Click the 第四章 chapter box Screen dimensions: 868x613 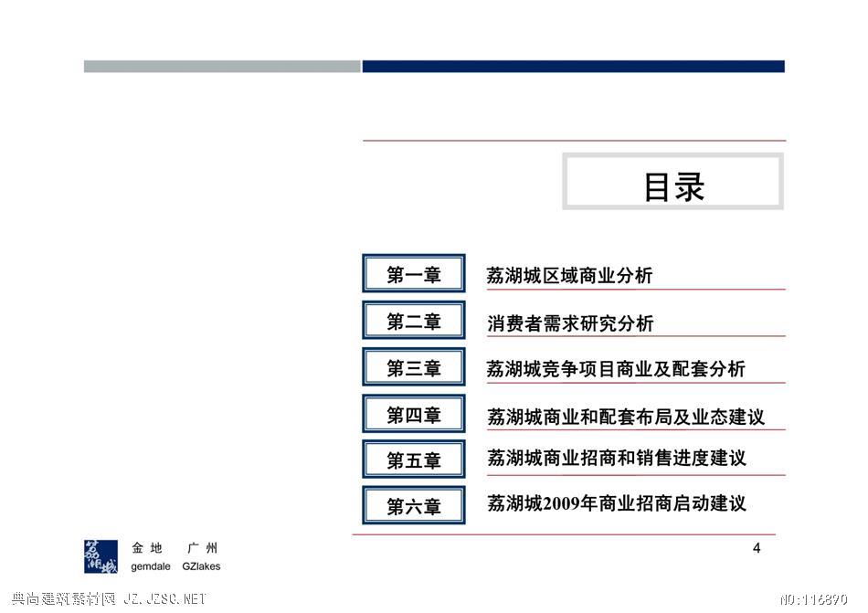[x=414, y=414]
